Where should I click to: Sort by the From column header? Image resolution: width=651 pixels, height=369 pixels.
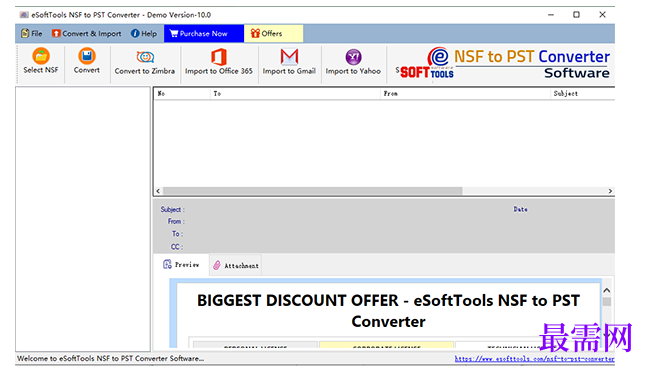click(x=465, y=93)
